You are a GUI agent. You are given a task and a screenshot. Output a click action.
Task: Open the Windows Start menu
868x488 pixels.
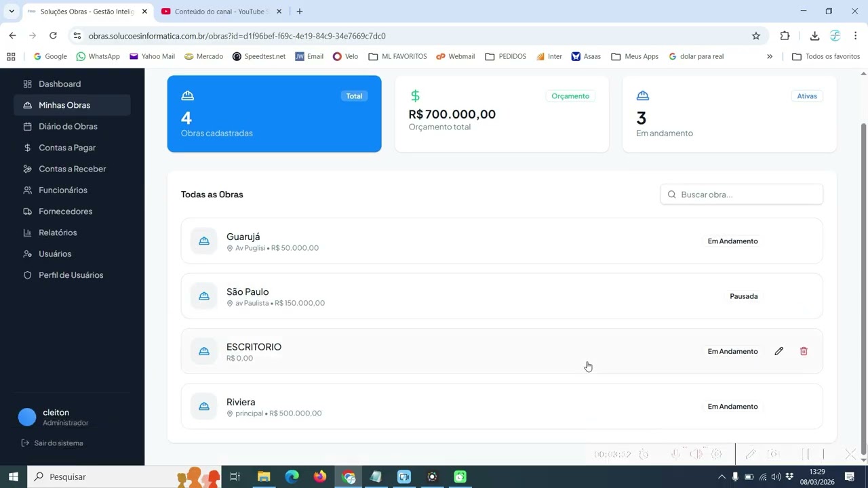(13, 476)
